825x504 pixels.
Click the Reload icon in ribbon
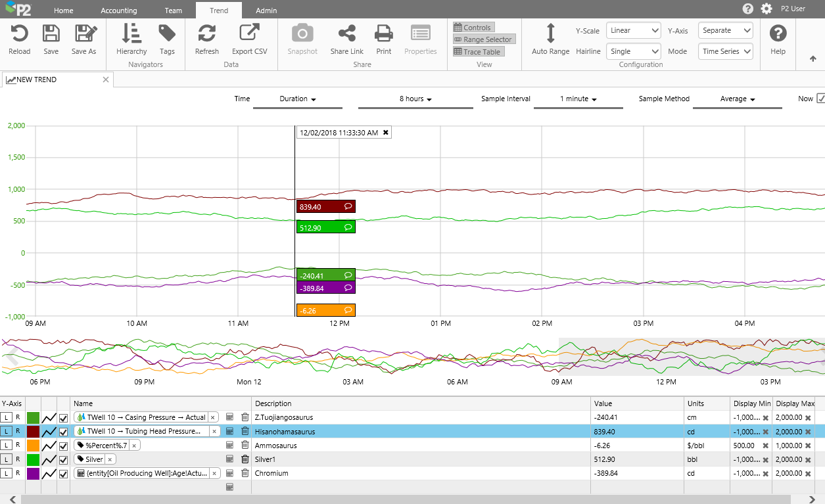pyautogui.click(x=19, y=34)
